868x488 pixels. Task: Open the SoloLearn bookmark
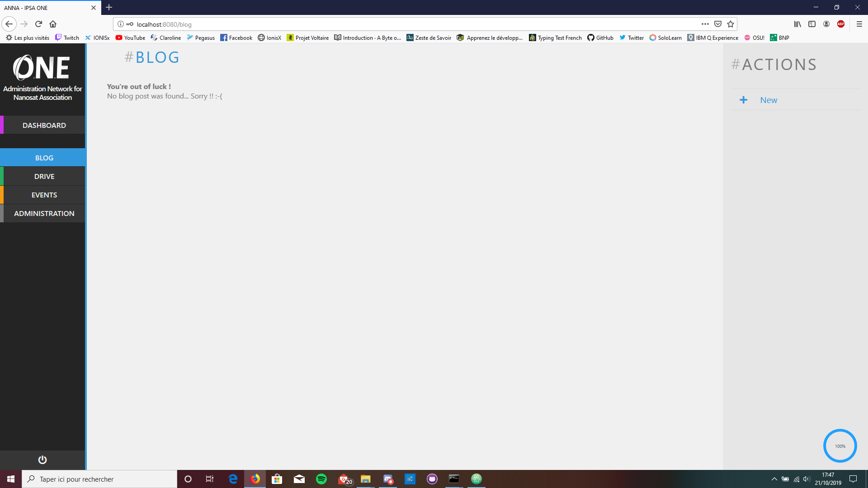point(665,38)
